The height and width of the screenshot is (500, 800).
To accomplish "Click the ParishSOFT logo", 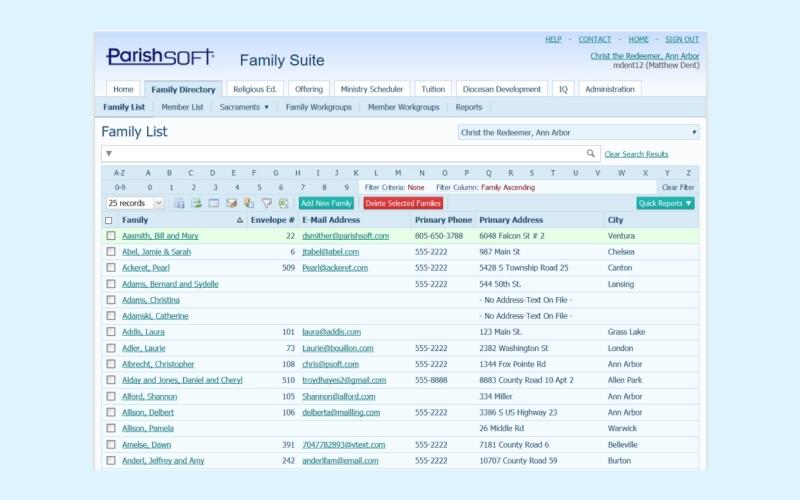I will [160, 56].
